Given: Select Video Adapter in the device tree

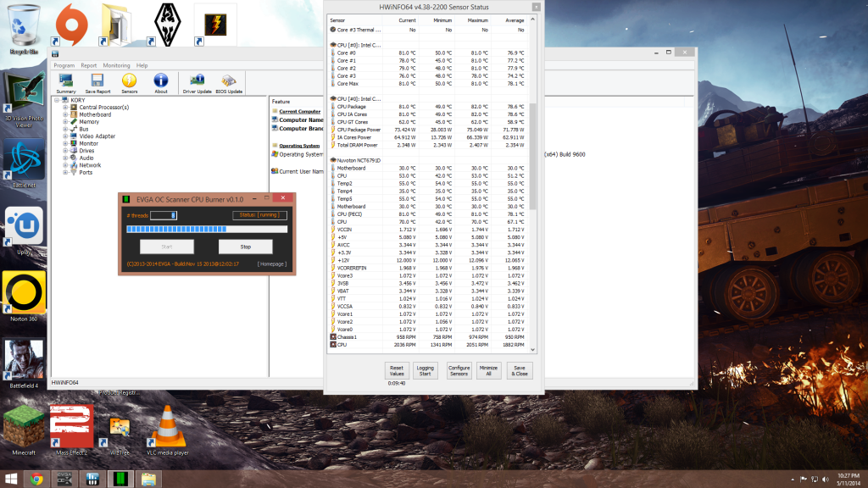Looking at the screenshot, I should tap(97, 136).
